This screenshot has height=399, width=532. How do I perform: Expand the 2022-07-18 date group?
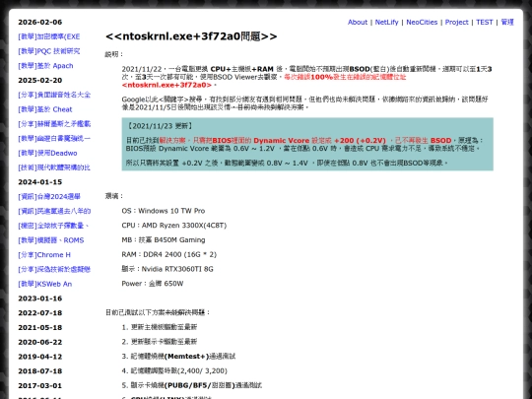40,313
